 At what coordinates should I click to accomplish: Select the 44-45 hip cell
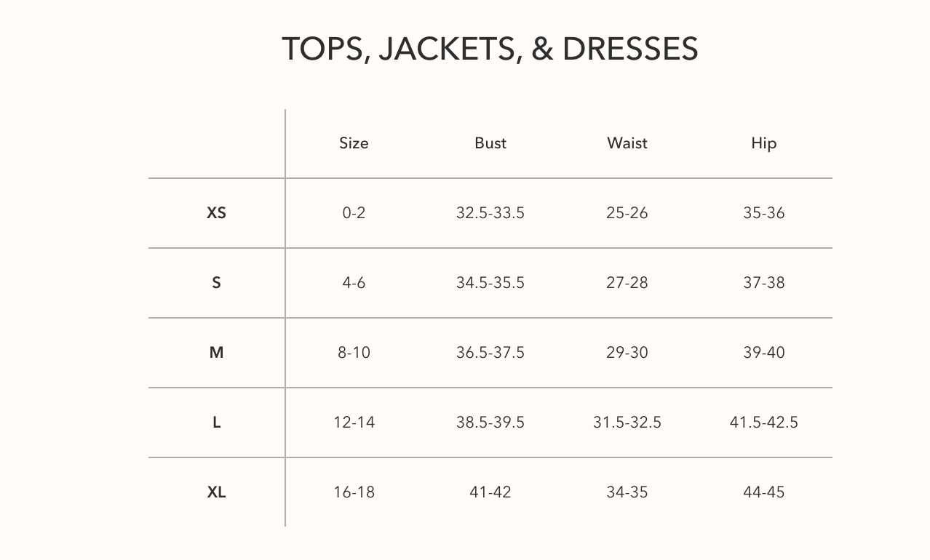pos(763,492)
